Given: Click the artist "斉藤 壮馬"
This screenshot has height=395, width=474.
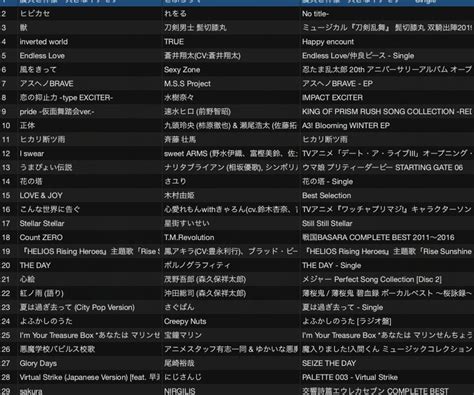Looking at the screenshot, I should point(180,139).
